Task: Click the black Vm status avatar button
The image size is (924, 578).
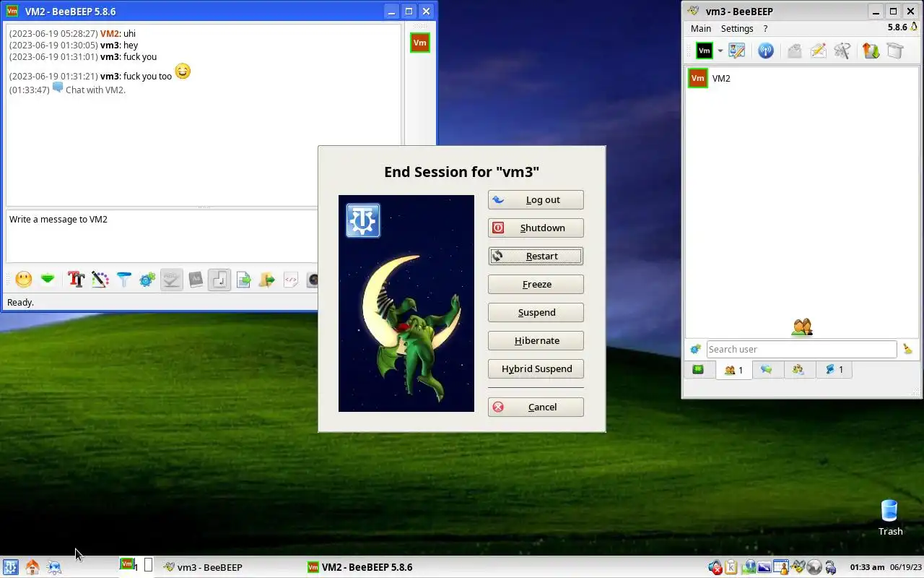Action: [x=705, y=51]
